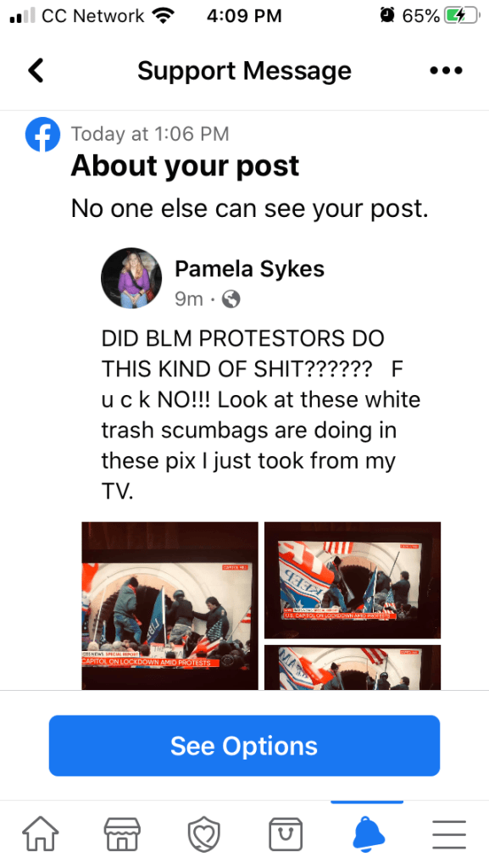Open the Notifications bell tab
The width and height of the screenshot is (489, 868).
click(368, 834)
